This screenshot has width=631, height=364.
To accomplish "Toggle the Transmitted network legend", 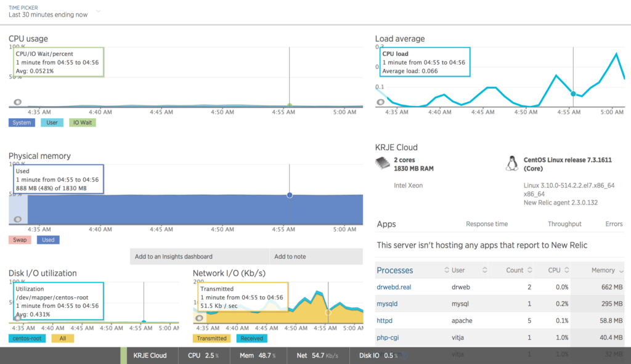I will click(212, 339).
